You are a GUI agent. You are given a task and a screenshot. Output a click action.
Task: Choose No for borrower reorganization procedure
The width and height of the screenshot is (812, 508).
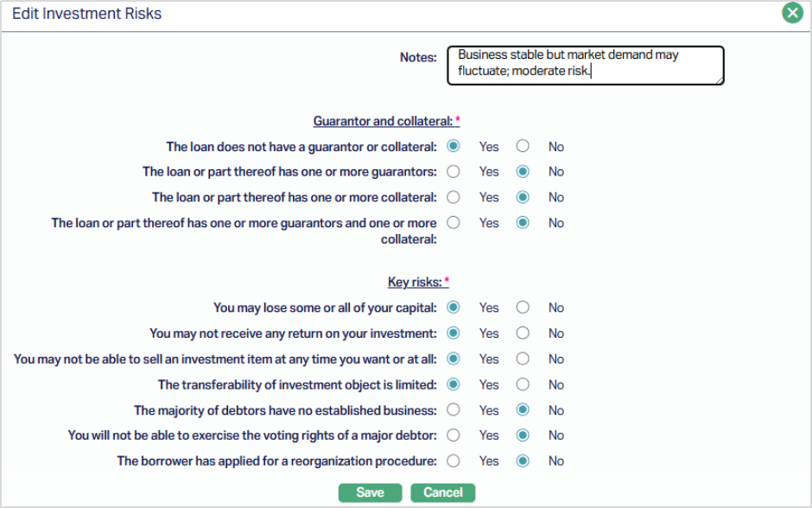[523, 461]
